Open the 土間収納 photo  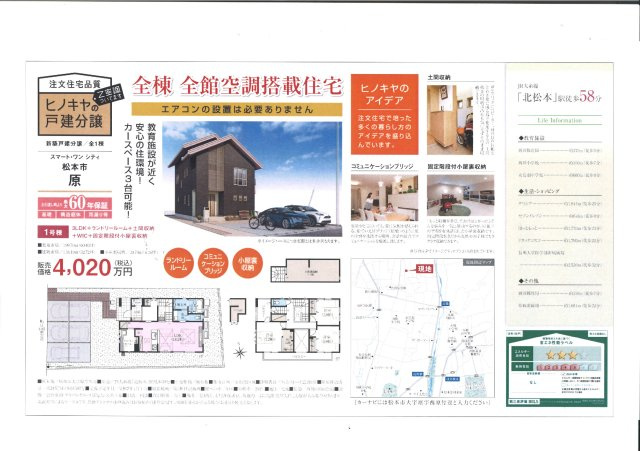pos(450,120)
